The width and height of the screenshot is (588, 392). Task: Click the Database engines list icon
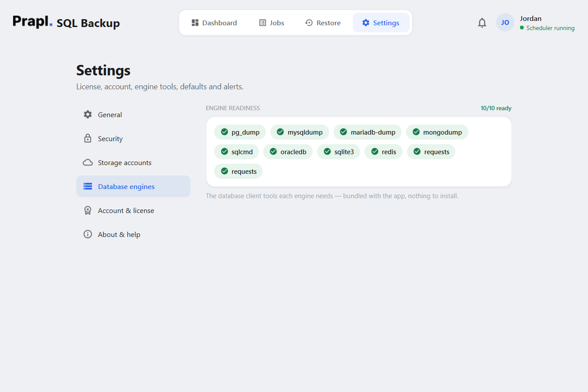(x=88, y=186)
